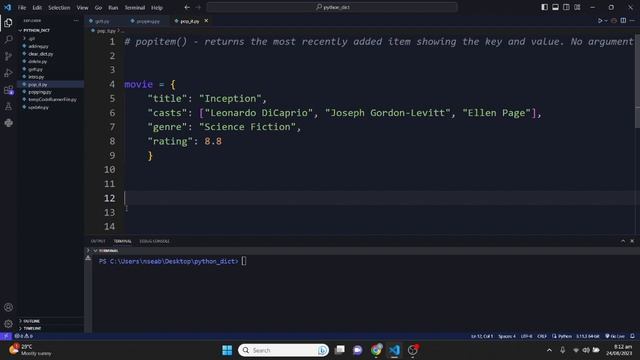Expand the .git folder in explorer
Screen dimensions: 640x360
[x=31, y=38]
